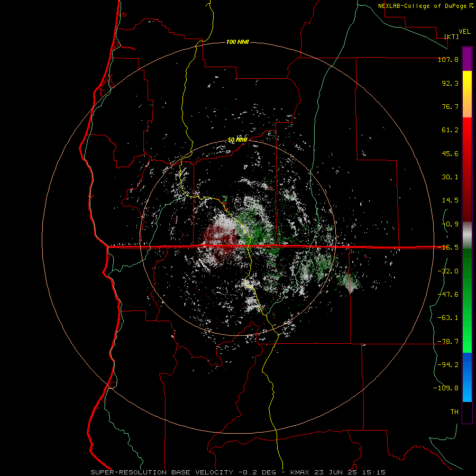Select the 61.2 velocity scale value

450,130
